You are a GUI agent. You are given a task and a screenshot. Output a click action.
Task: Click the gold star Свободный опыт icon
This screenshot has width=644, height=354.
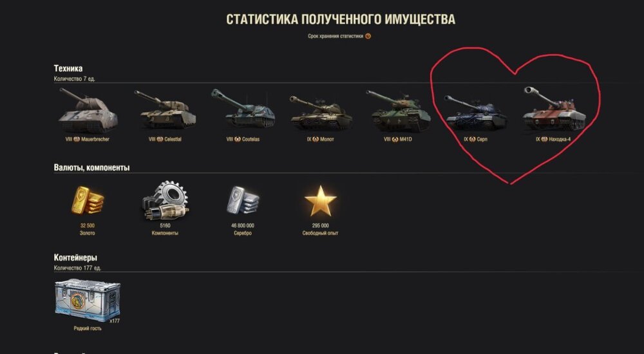tap(320, 201)
